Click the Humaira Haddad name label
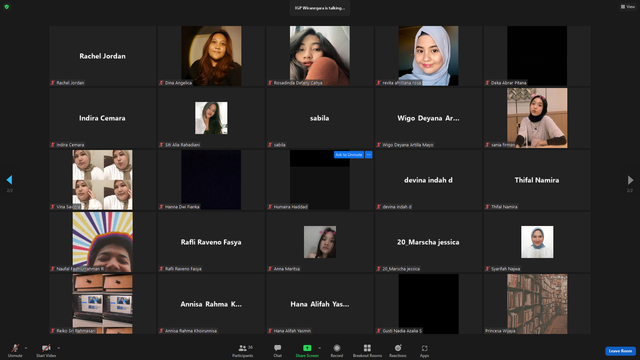The width and height of the screenshot is (640, 360). pyautogui.click(x=291, y=207)
